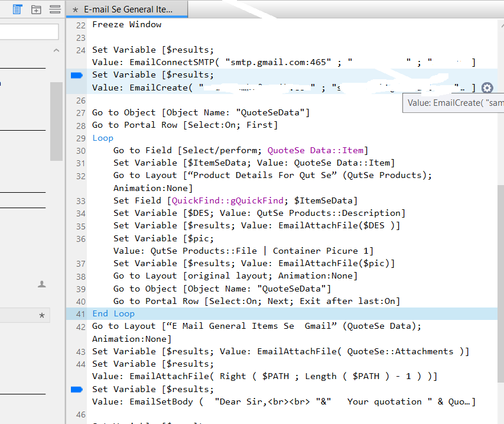The height and width of the screenshot is (424, 504).
Task: Toggle a breakpoint on line number 41
Action: coord(80,314)
